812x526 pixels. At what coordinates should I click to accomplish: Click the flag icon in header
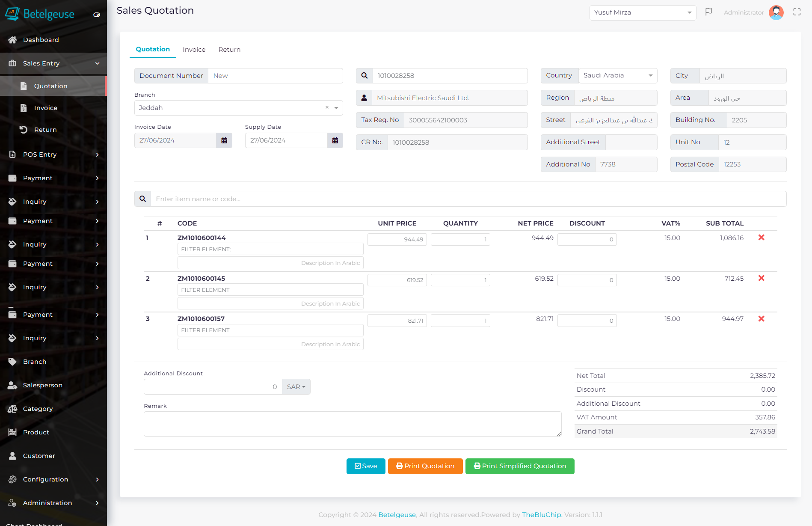coord(708,12)
